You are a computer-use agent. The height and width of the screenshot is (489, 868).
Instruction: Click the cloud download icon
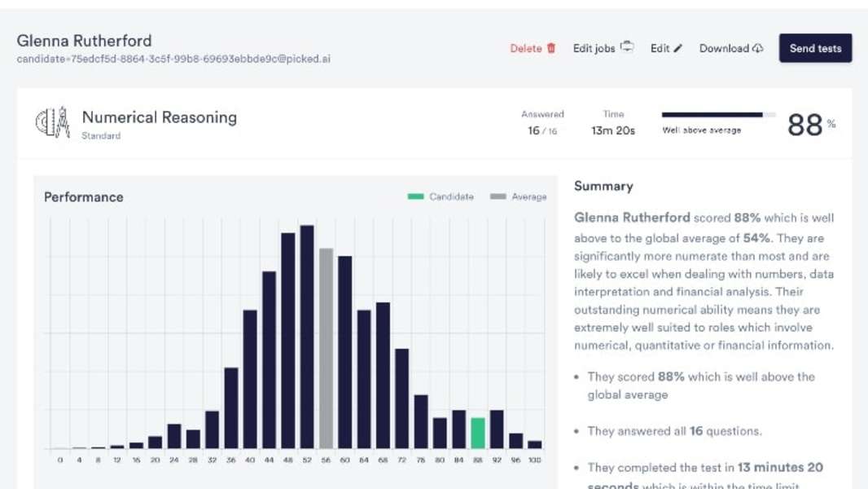(x=758, y=48)
